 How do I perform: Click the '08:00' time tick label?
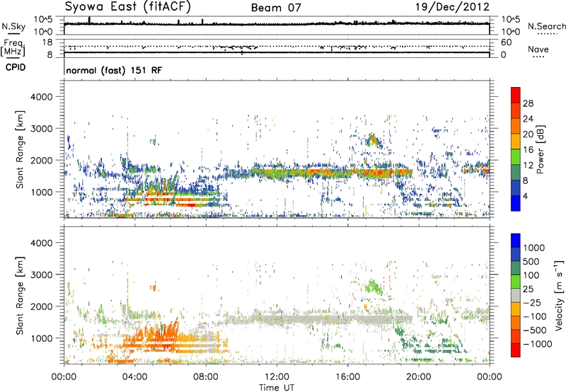pos(206,377)
